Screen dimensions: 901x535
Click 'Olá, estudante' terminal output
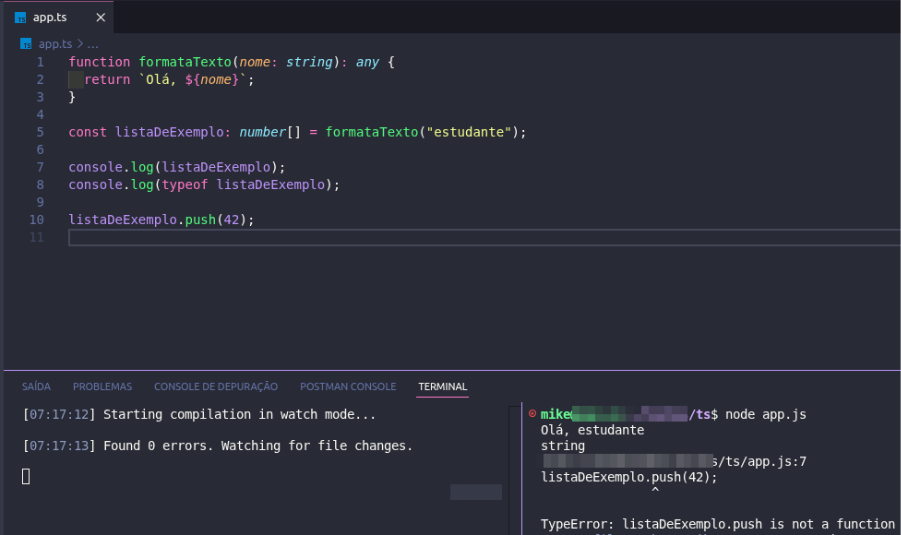[x=592, y=430]
